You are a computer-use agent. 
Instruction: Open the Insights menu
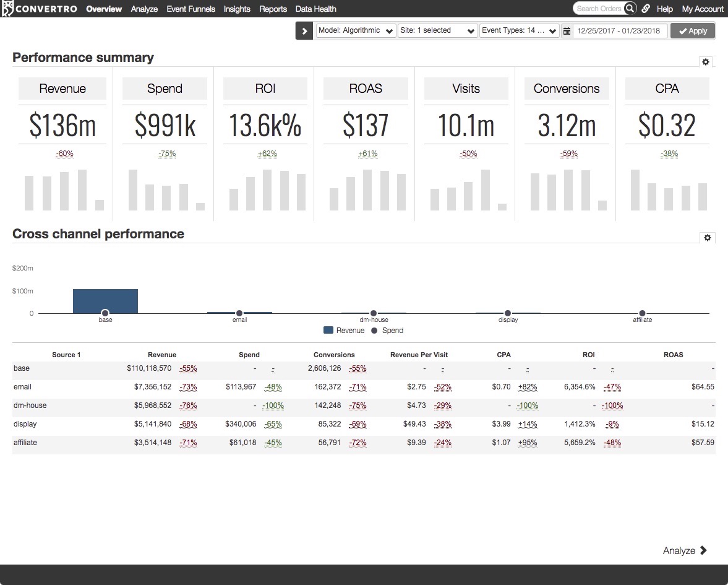point(237,9)
